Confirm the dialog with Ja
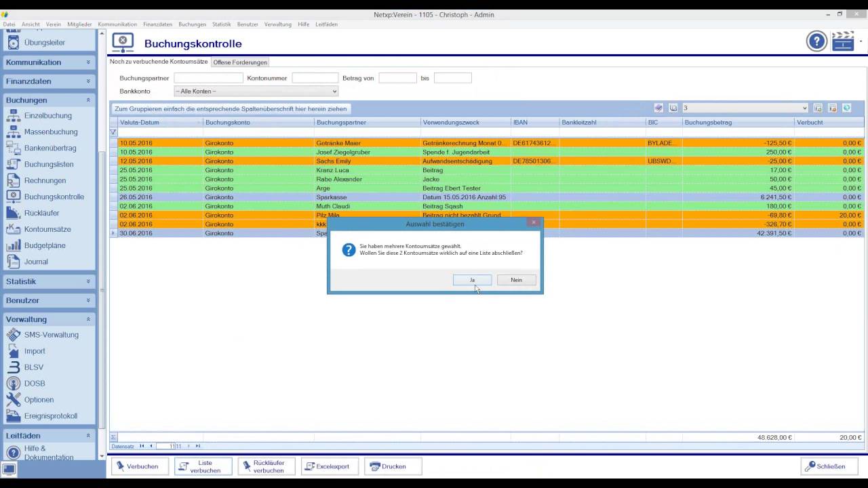This screenshot has height=488, width=868. click(473, 280)
